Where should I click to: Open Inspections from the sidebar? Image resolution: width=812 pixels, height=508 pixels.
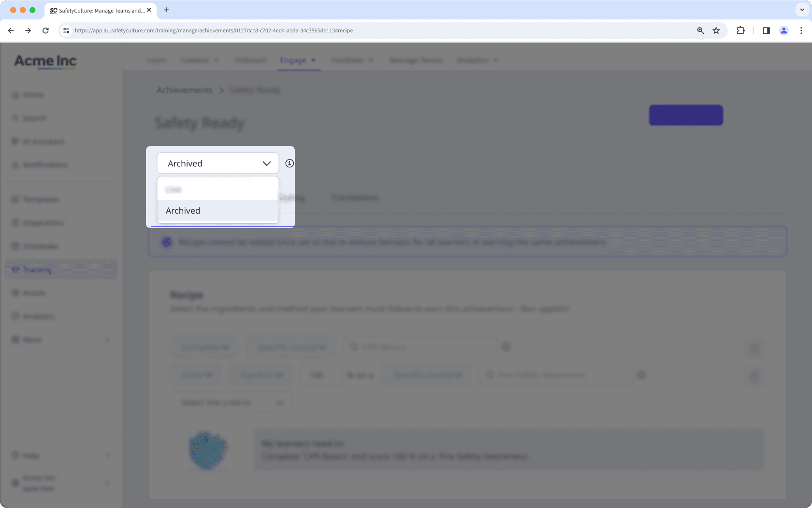(x=43, y=223)
